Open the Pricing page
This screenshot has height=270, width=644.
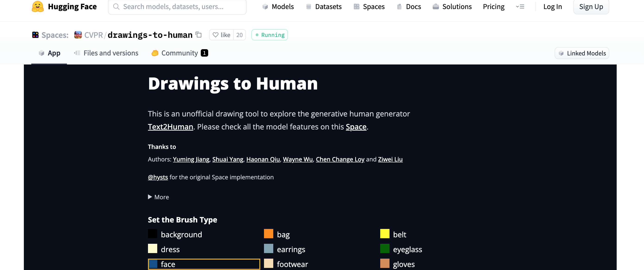pos(493,7)
